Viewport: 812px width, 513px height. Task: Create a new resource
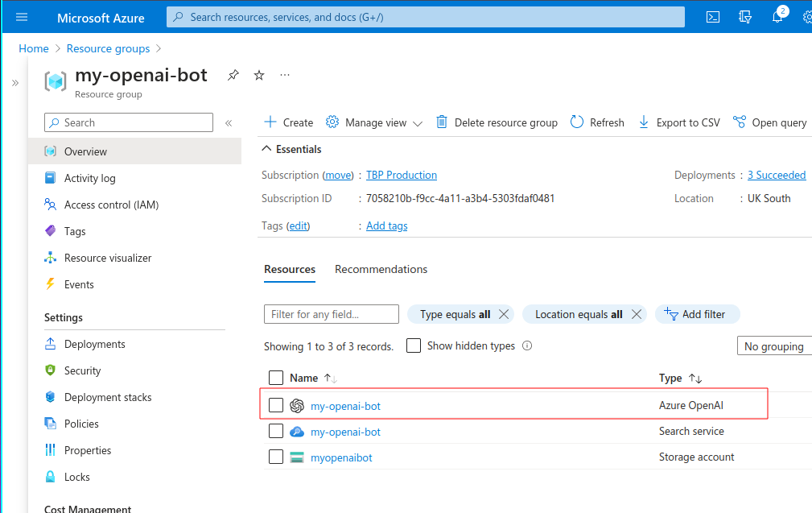click(288, 122)
